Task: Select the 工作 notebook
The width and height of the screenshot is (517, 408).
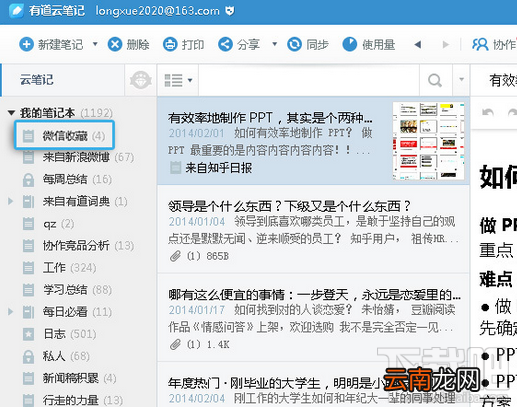Action: point(60,268)
